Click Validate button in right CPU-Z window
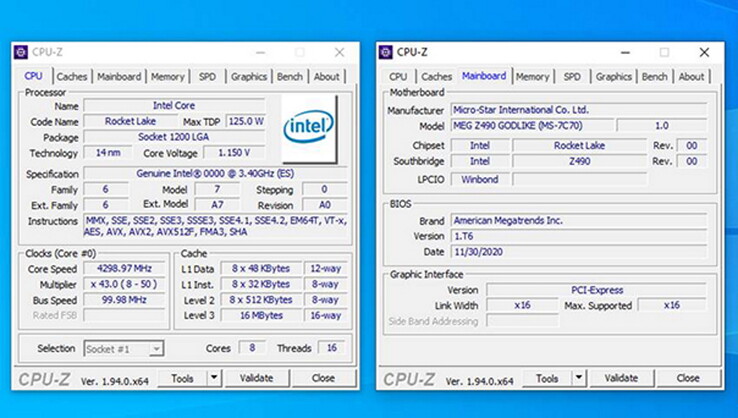This screenshot has width=738, height=418. point(621,378)
